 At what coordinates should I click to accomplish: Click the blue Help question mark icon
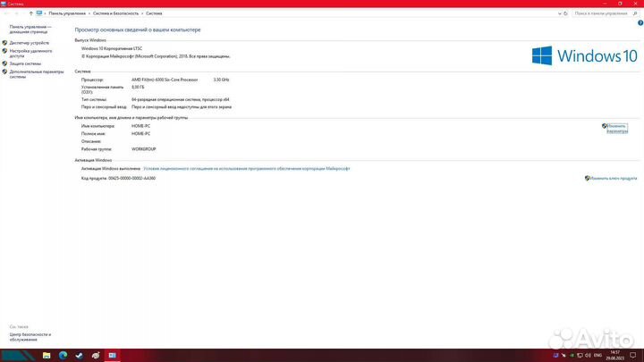pos(640,23)
